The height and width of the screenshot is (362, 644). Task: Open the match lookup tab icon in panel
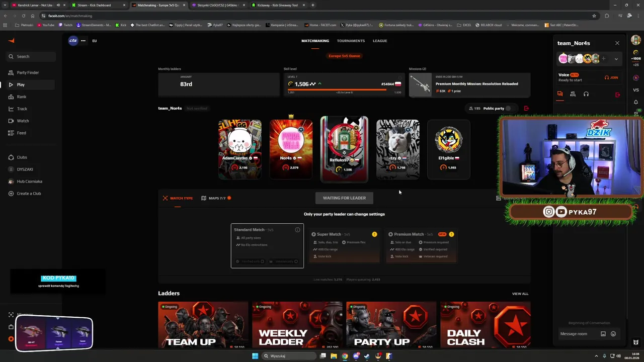tap(573, 94)
